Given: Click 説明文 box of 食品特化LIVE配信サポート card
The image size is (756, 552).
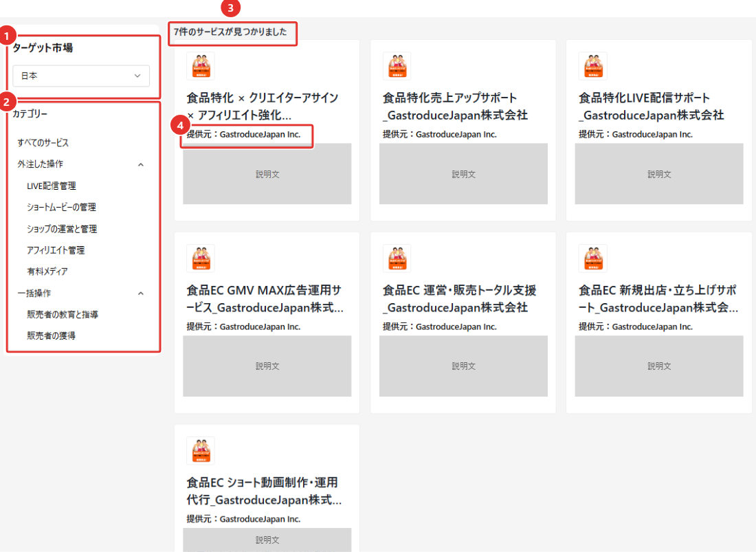Looking at the screenshot, I should pyautogui.click(x=659, y=174).
